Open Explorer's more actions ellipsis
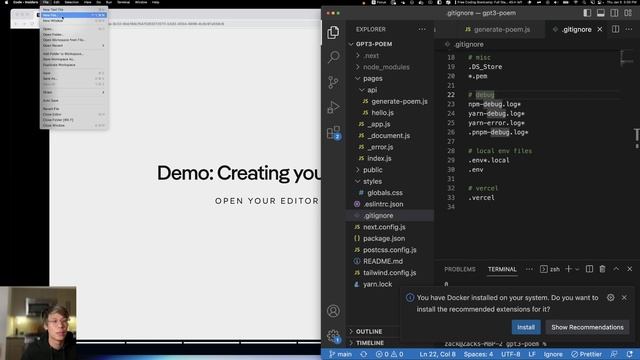640x360 pixels. (x=422, y=29)
